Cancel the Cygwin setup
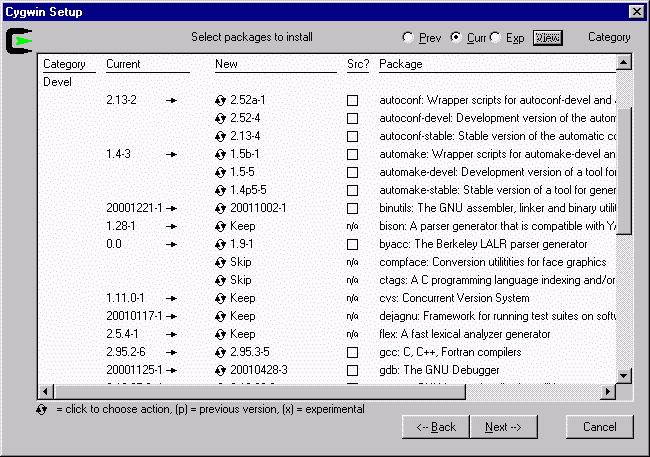This screenshot has width=650, height=457. pos(599,427)
